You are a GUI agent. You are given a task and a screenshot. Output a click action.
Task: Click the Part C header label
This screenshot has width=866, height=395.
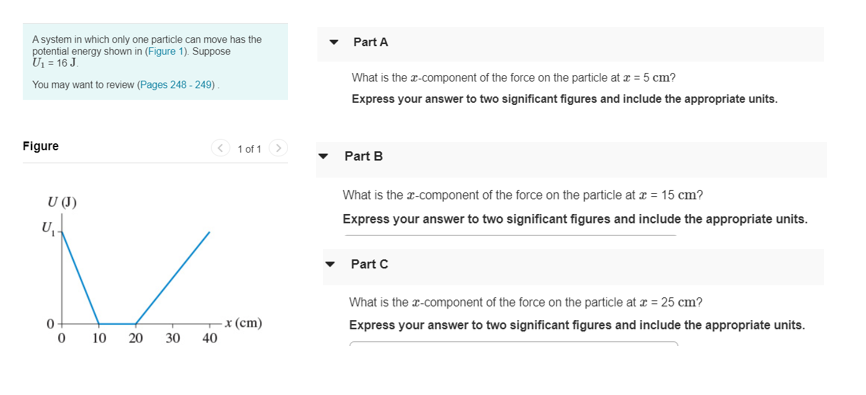click(x=369, y=264)
